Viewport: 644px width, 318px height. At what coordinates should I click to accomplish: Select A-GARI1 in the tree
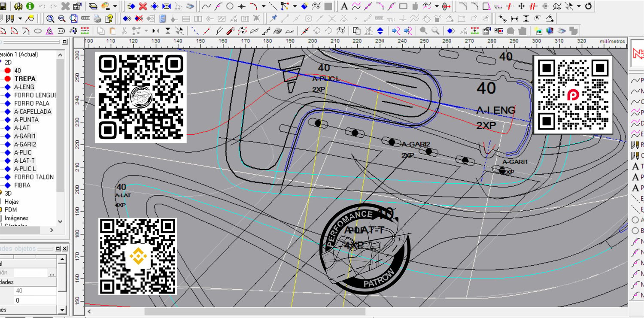tap(25, 136)
